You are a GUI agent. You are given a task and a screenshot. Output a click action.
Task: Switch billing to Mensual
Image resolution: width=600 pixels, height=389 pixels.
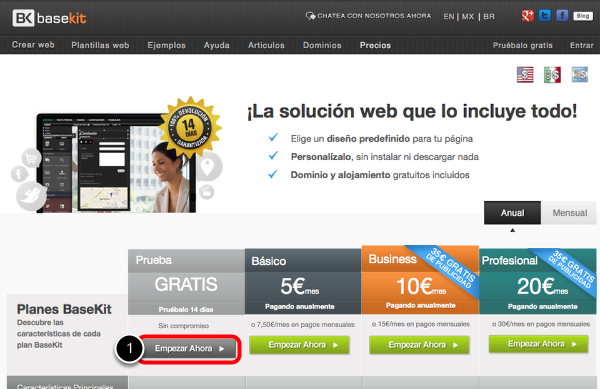pyautogui.click(x=569, y=213)
